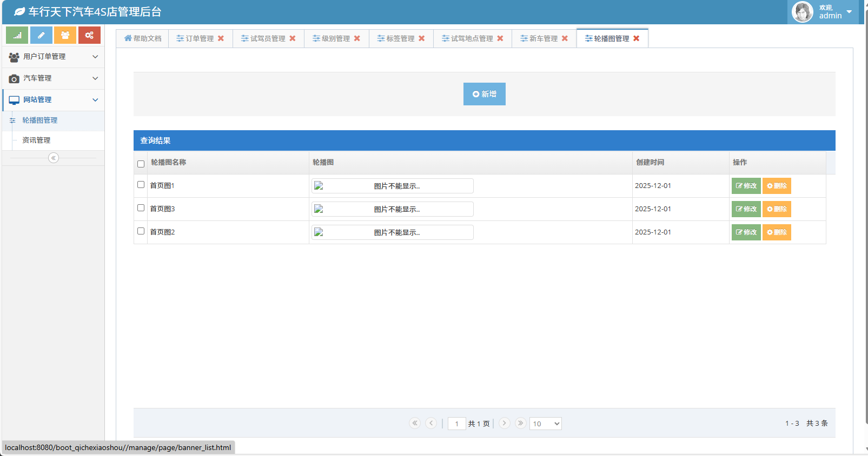The width and height of the screenshot is (868, 456).
Task: Open 资讯管理 in the sidebar
Action: [x=36, y=140]
